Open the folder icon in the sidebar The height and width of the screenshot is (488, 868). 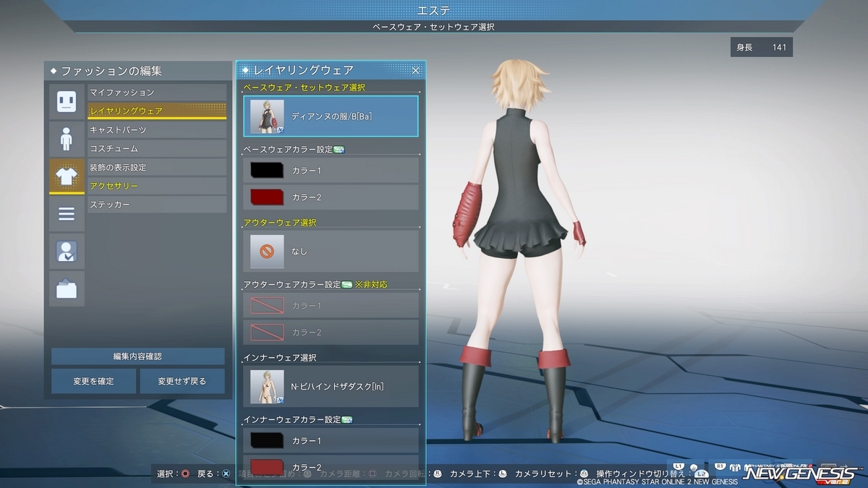tap(67, 289)
